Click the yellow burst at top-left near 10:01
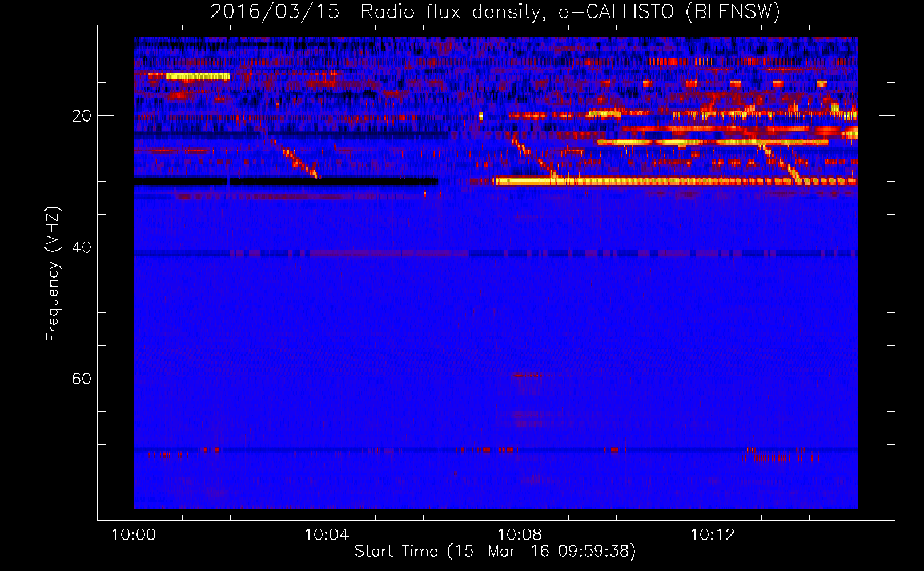This screenshot has height=571, width=924. point(198,76)
